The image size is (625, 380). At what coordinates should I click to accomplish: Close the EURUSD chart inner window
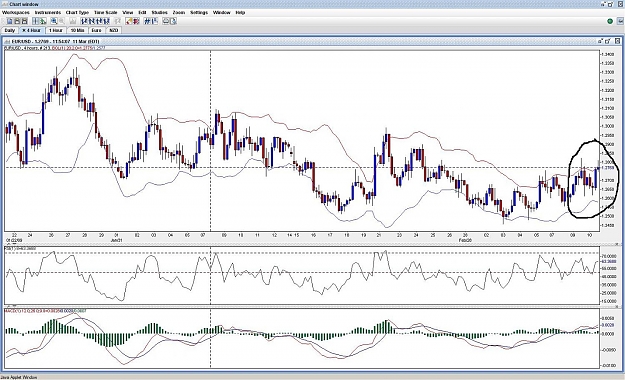pos(617,41)
